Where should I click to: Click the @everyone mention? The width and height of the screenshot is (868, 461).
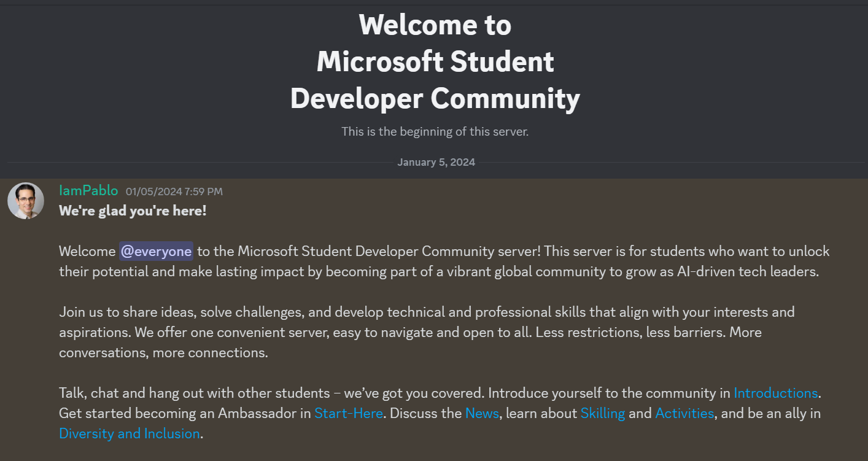pyautogui.click(x=156, y=251)
